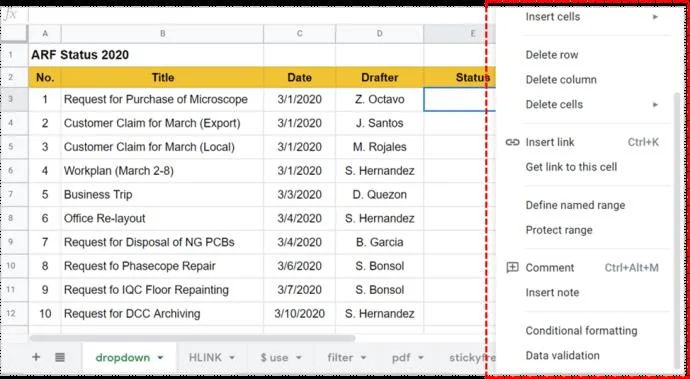The height and width of the screenshot is (379, 690).
Task: Open dropdown sheet tab menu arrow
Action: coord(160,357)
